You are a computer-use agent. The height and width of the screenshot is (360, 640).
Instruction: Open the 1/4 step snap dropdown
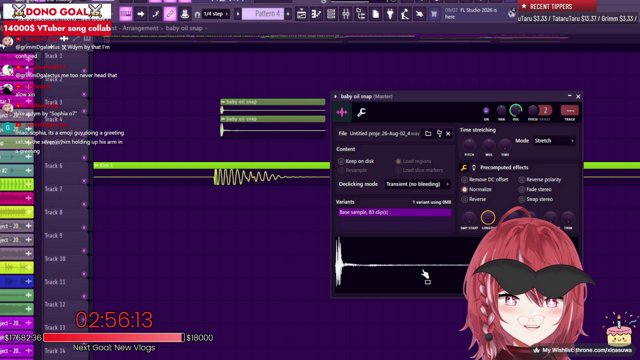216,14
